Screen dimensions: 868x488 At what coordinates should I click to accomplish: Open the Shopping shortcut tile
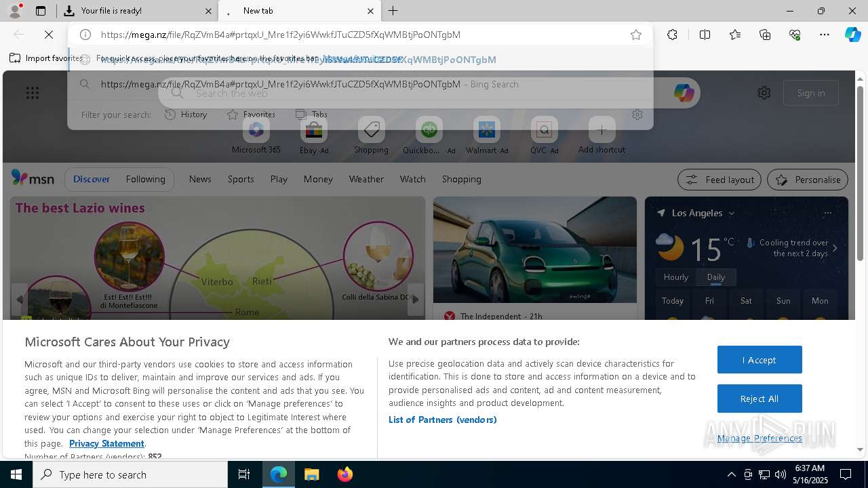tap(371, 136)
